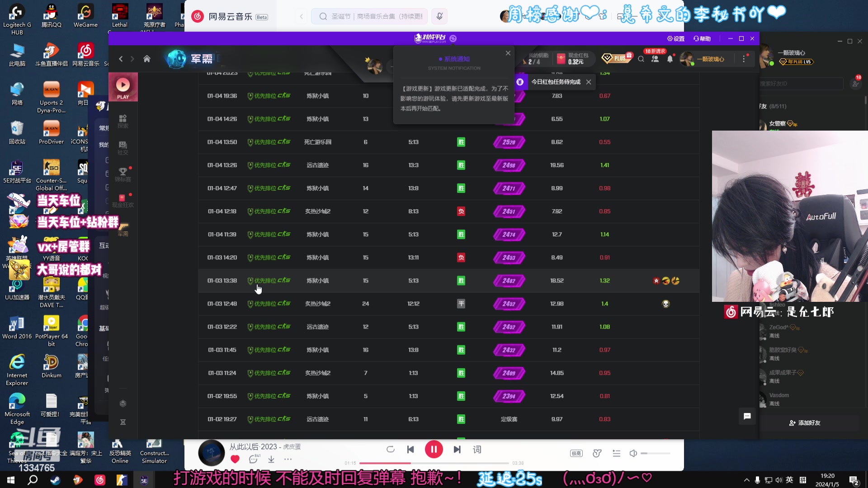Open the 锦标赛 trophy icon in sidebar

[123, 174]
